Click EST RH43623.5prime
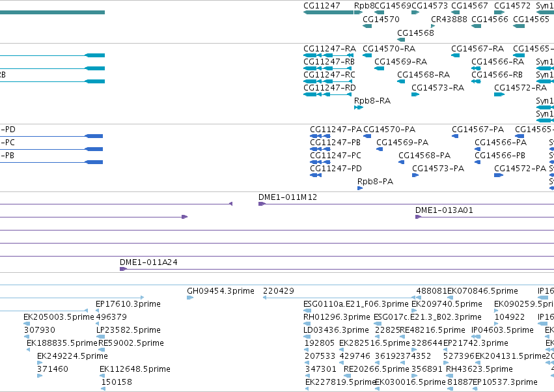Image resolution: width=554 pixels, height=392 pixels. (479, 369)
